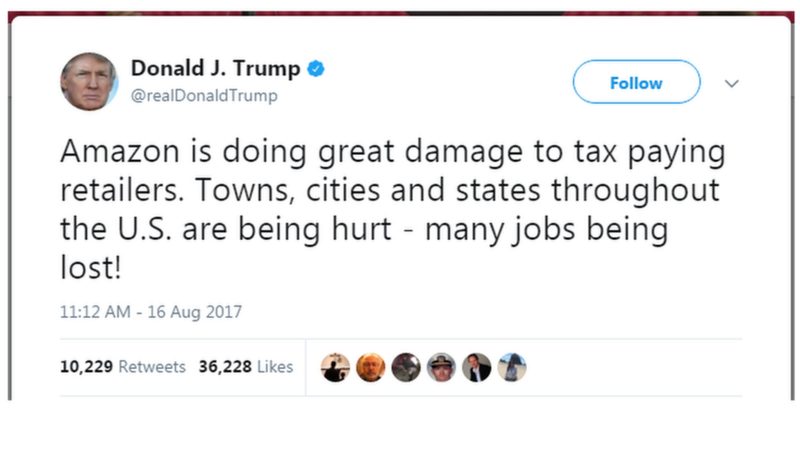Click the blue verified badge icon
The width and height of the screenshot is (800, 450).
pyautogui.click(x=316, y=68)
